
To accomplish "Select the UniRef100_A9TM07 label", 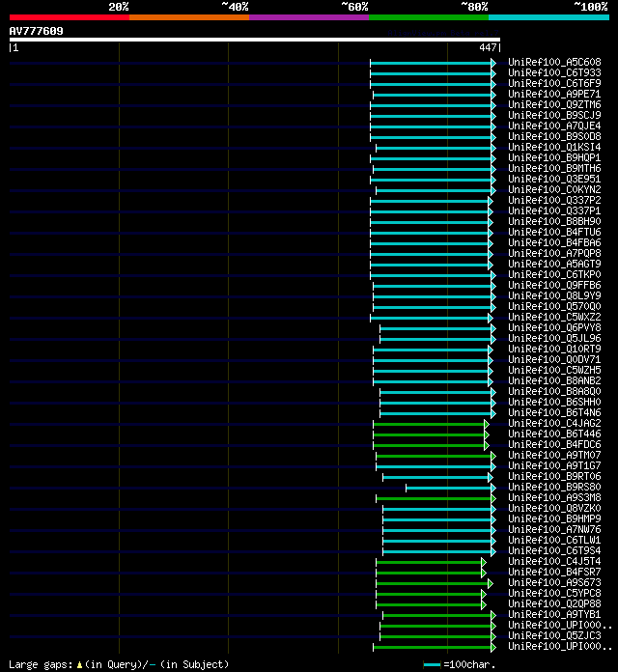I will (554, 455).
